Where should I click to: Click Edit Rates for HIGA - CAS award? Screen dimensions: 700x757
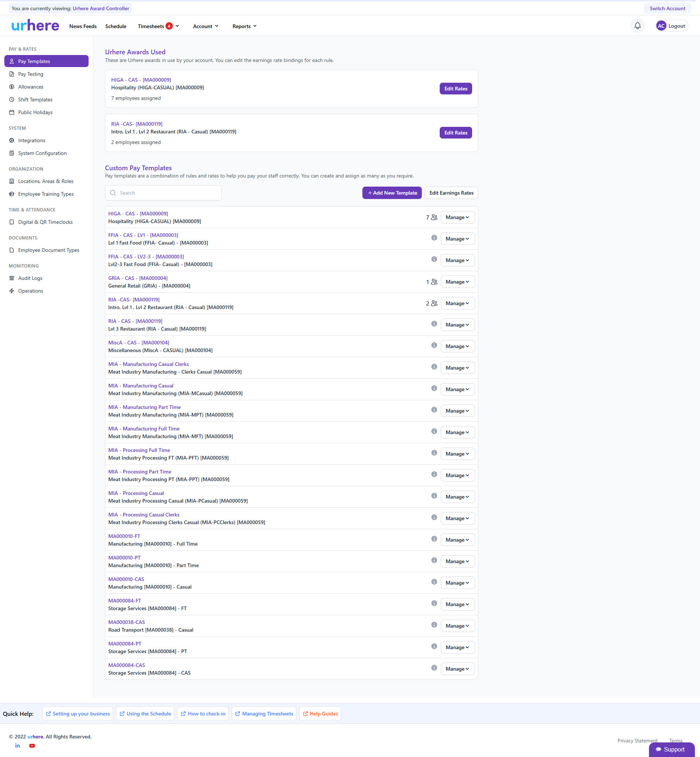pyautogui.click(x=456, y=89)
